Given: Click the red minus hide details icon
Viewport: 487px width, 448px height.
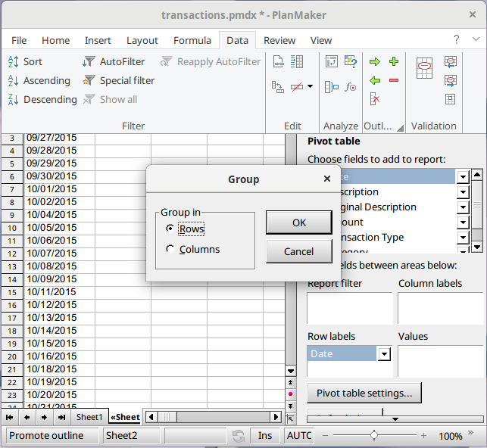Looking at the screenshot, I should [x=393, y=80].
